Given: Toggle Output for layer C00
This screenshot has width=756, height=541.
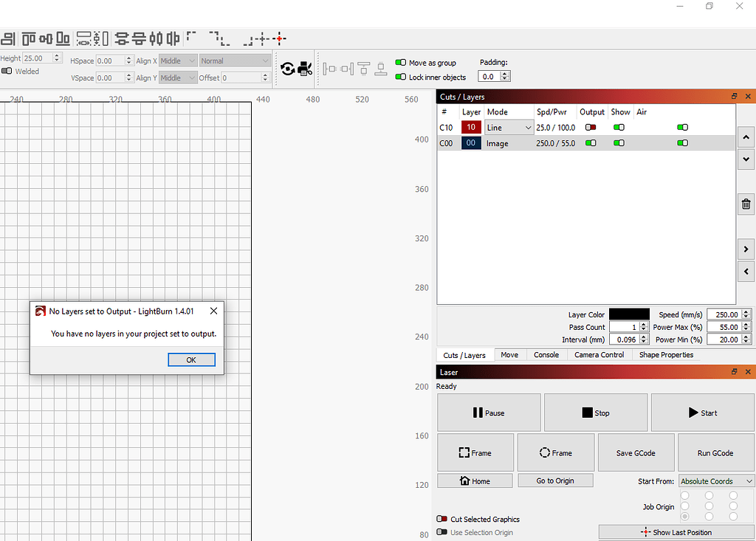Looking at the screenshot, I should [x=591, y=142].
